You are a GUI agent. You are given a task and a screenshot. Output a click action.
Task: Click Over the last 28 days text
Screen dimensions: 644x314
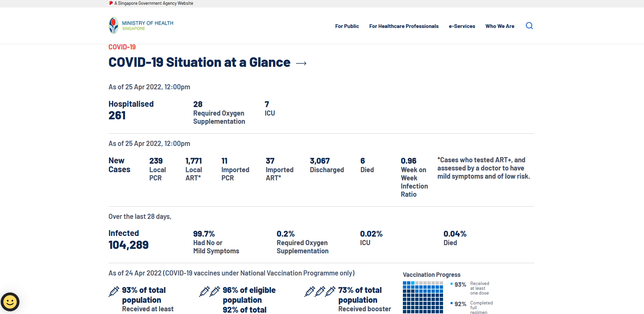click(140, 216)
